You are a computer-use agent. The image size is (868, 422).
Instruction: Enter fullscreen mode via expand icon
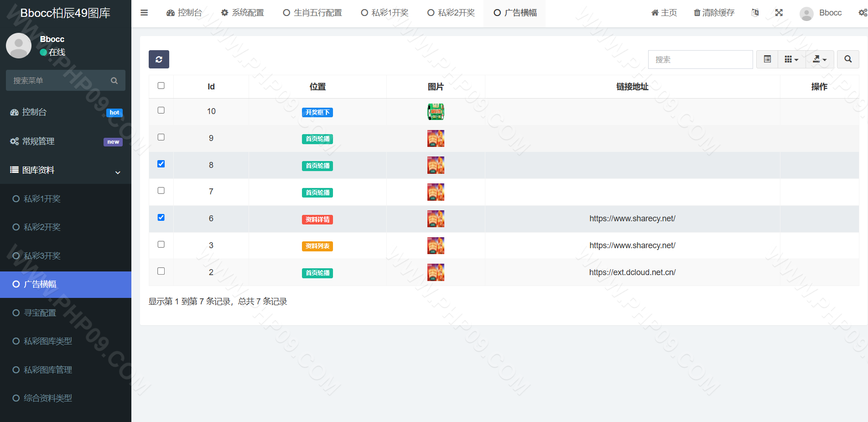pos(779,13)
